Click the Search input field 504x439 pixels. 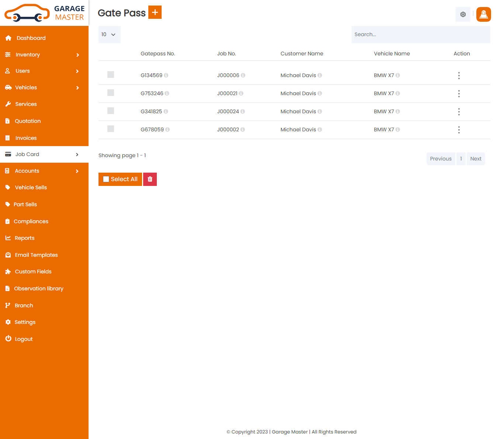[421, 35]
